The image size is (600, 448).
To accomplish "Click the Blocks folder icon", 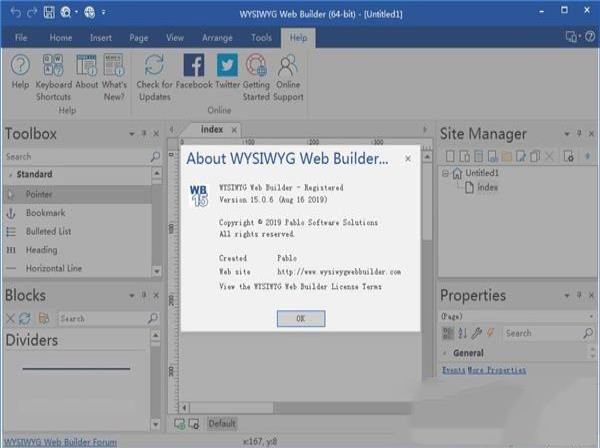I will coord(44,318).
